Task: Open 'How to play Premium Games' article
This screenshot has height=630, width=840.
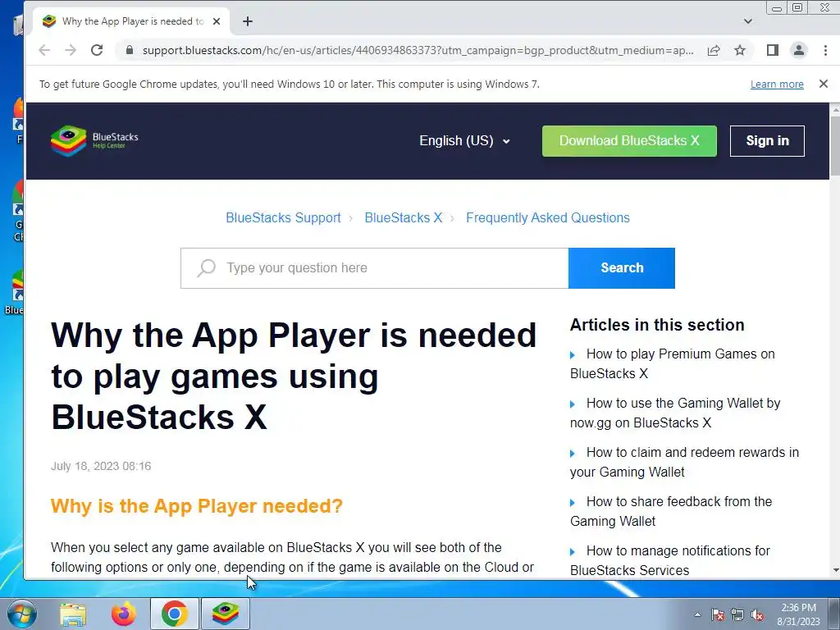Action: tap(673, 363)
